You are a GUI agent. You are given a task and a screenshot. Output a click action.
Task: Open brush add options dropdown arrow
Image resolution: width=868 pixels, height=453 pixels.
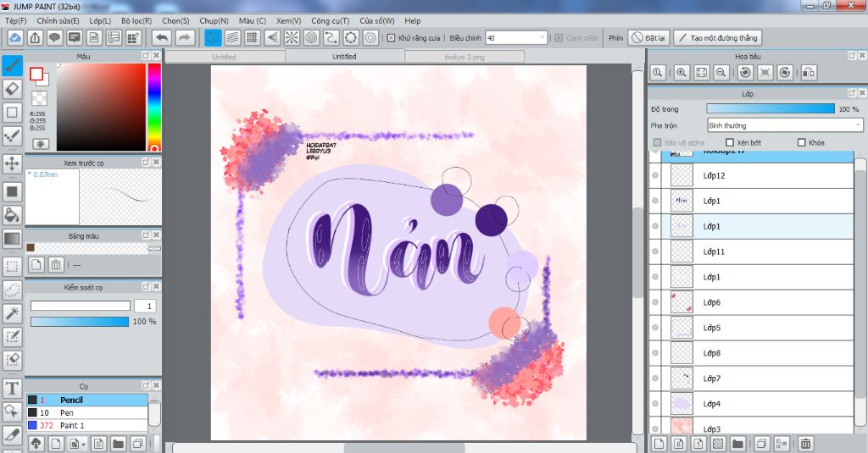pyautogui.click(x=83, y=444)
